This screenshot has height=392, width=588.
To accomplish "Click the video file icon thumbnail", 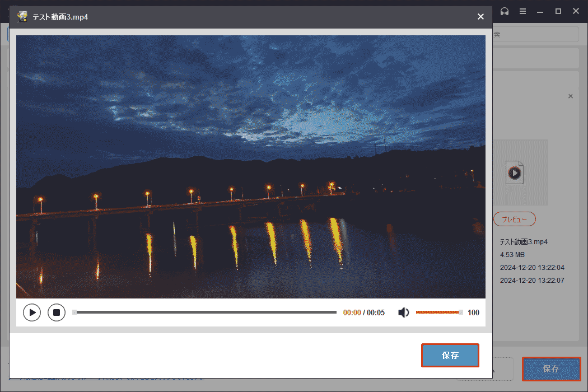I will pos(515,172).
